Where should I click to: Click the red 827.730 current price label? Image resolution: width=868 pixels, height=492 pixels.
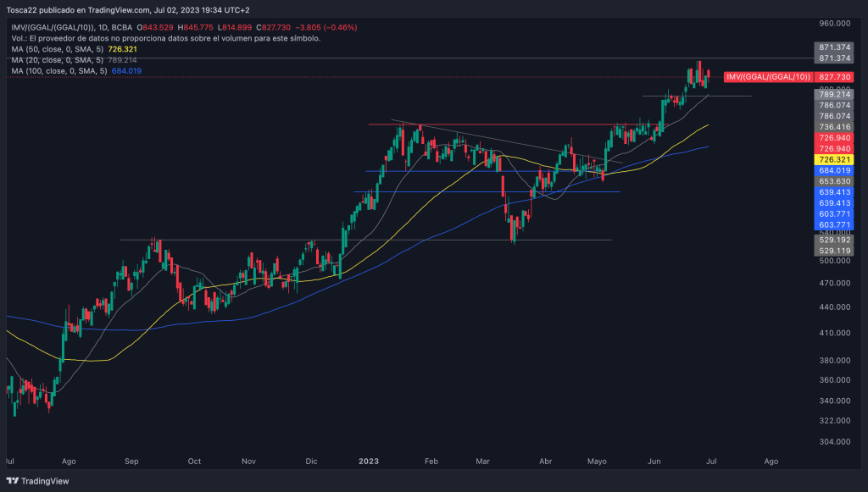pyautogui.click(x=833, y=77)
